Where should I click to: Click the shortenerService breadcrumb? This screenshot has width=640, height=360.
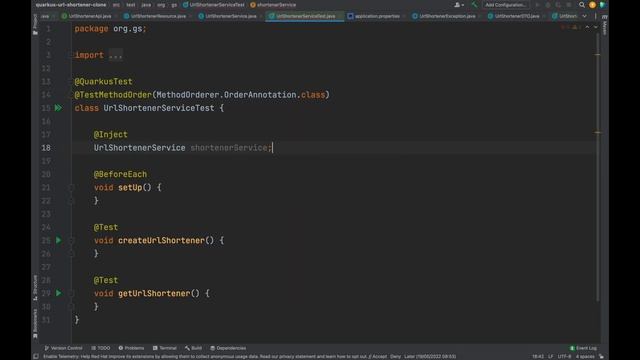click(x=273, y=5)
